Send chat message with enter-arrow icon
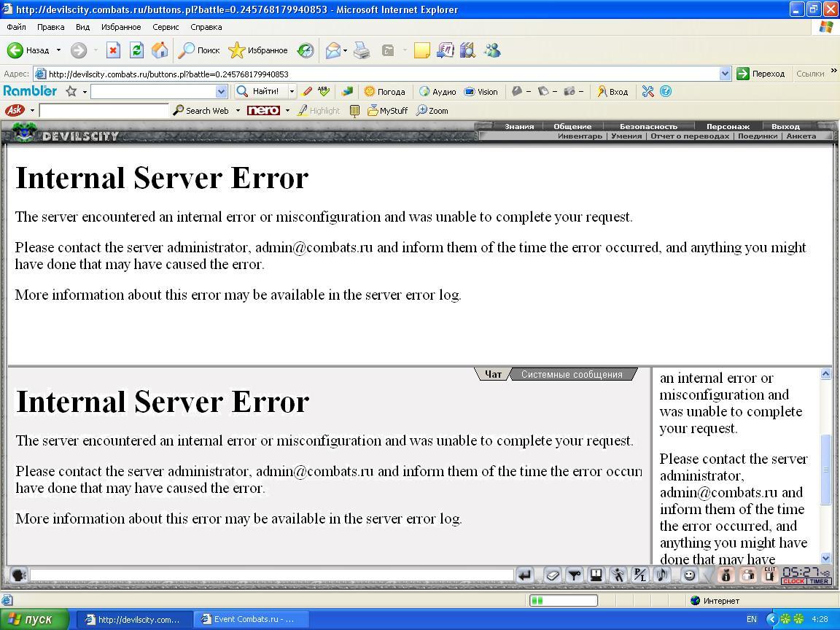 (x=525, y=575)
